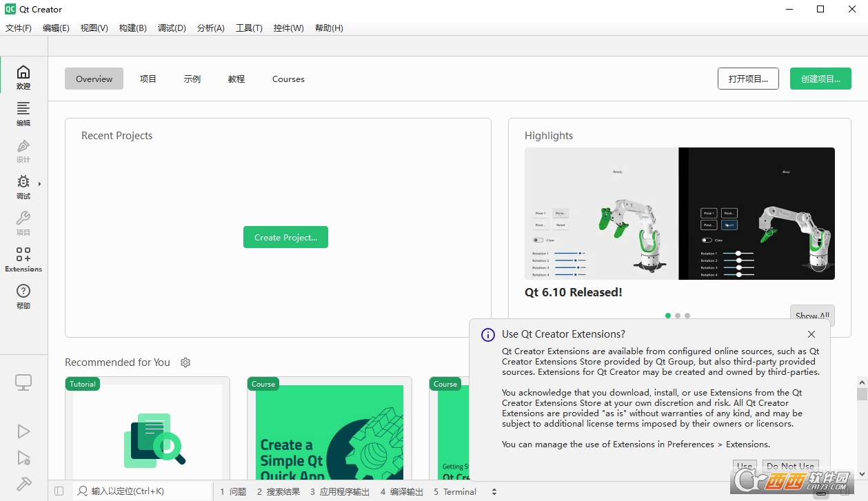
Task: Click the scrollbar up arrow on the welcome page
Action: pos(862,381)
